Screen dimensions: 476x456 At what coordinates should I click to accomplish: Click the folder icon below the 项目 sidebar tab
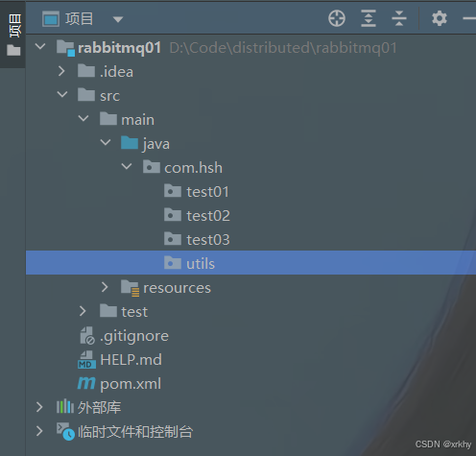coord(13,50)
